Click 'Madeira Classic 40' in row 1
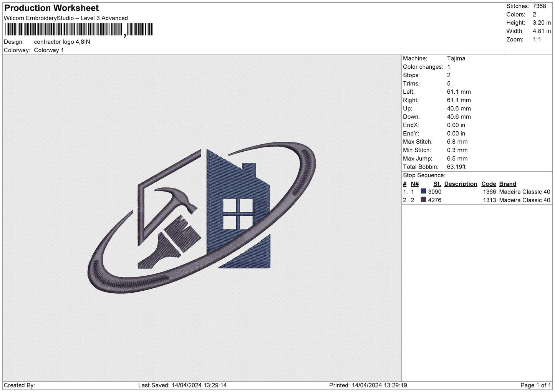 (525, 192)
